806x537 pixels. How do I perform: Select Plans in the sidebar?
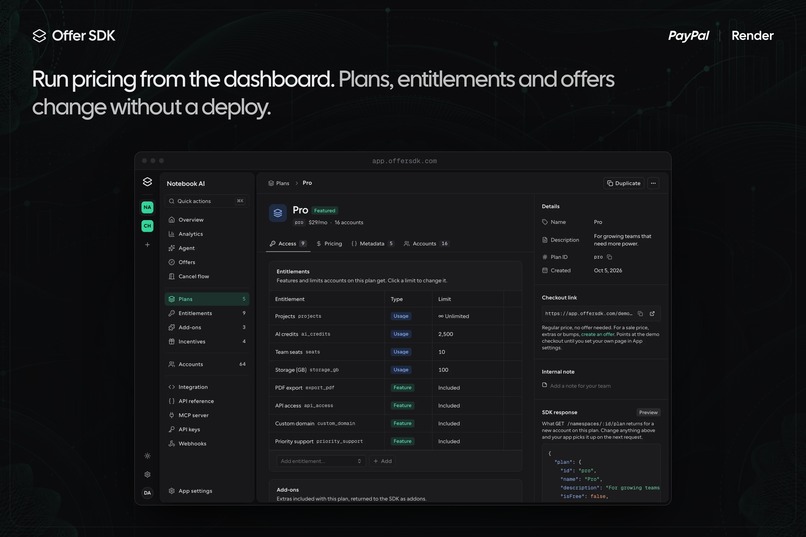(207, 299)
